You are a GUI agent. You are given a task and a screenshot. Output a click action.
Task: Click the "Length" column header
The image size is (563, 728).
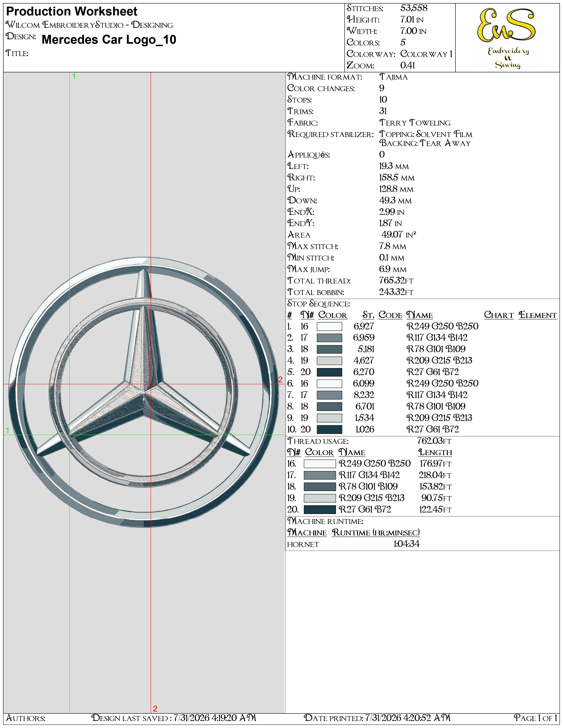[x=435, y=452]
